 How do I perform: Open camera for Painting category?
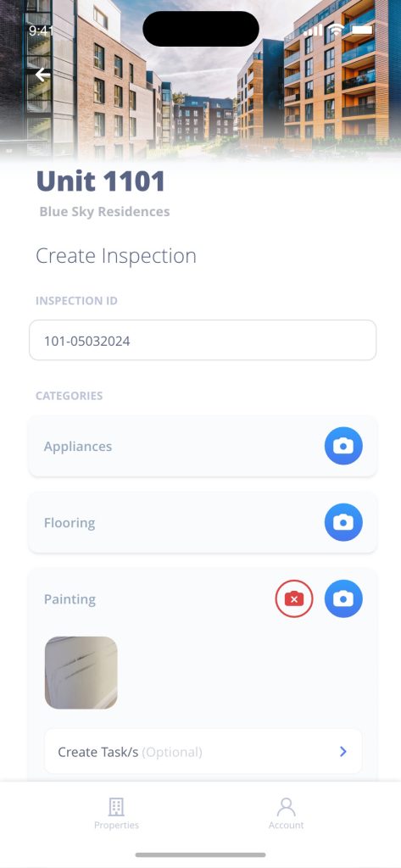343,598
